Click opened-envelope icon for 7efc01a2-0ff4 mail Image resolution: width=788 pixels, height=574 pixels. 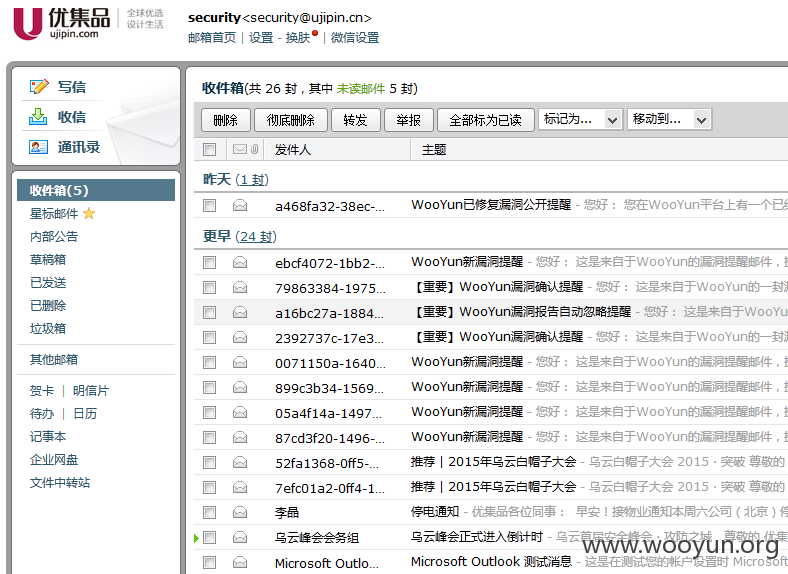point(240,488)
